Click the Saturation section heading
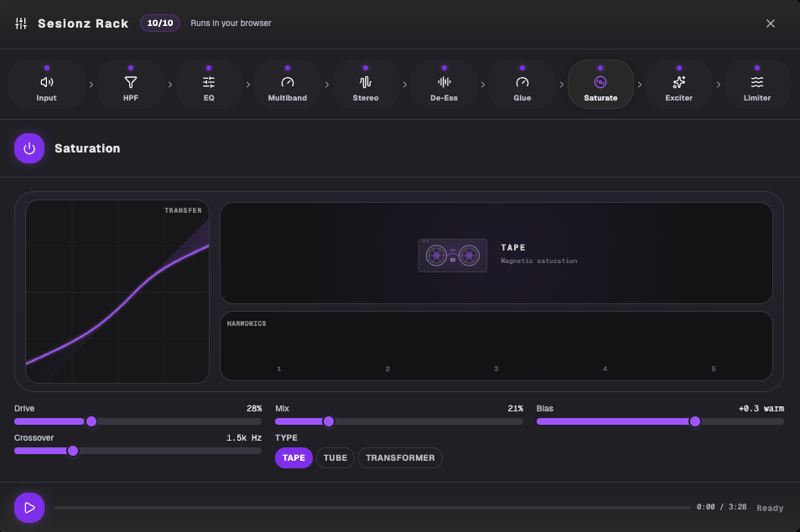This screenshot has height=532, width=800. coord(87,148)
